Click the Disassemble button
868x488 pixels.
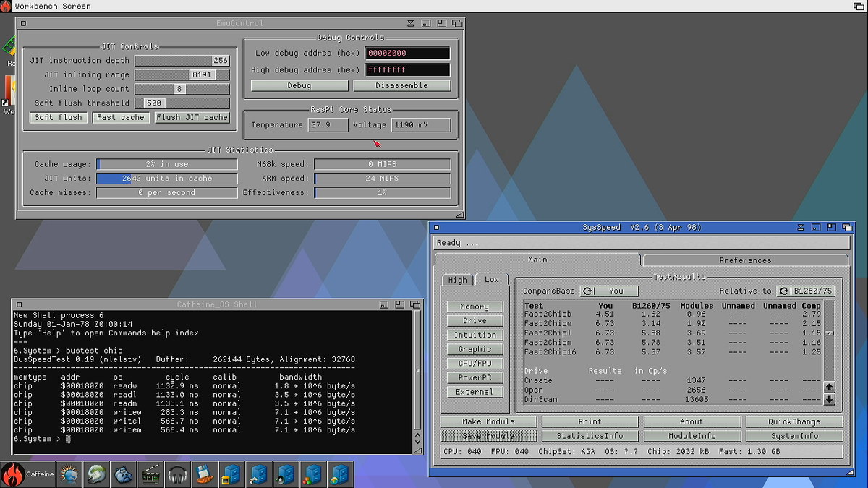click(401, 85)
